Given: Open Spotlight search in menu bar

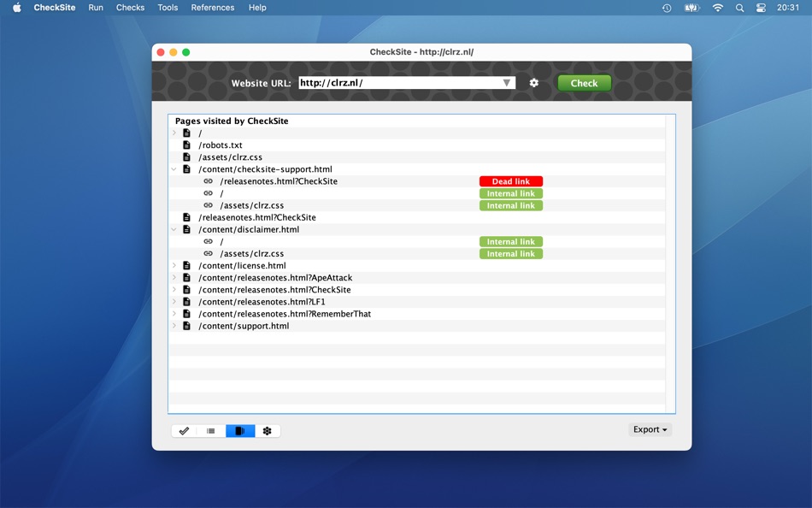Looking at the screenshot, I should (739, 8).
